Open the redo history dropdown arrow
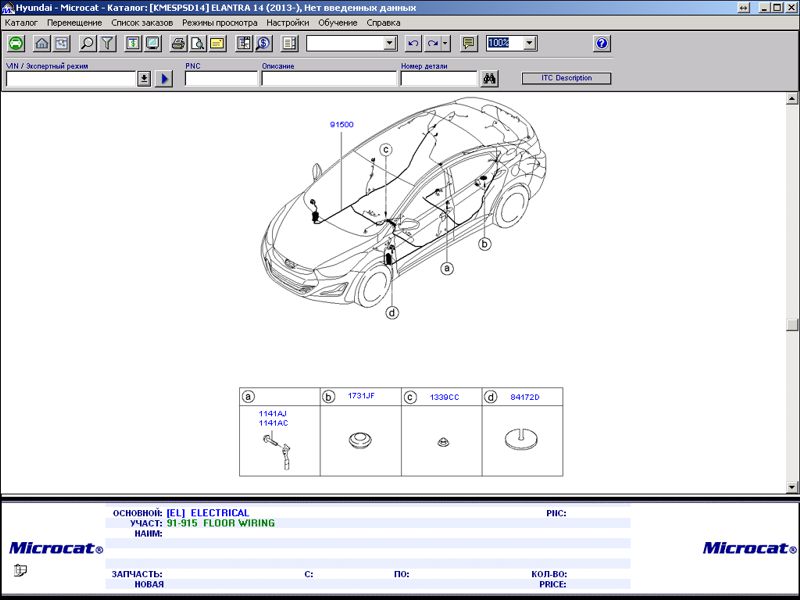 coord(445,43)
